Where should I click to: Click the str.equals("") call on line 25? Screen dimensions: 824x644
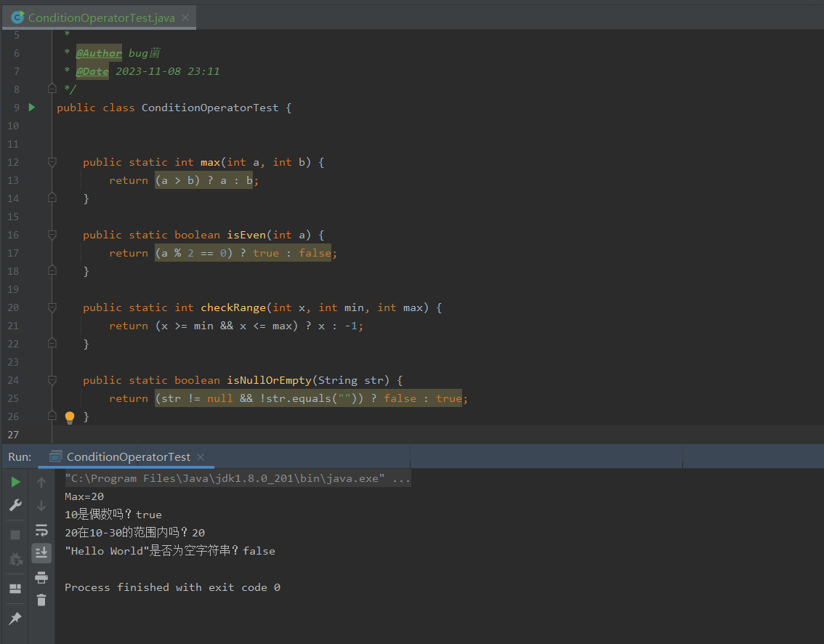click(311, 398)
